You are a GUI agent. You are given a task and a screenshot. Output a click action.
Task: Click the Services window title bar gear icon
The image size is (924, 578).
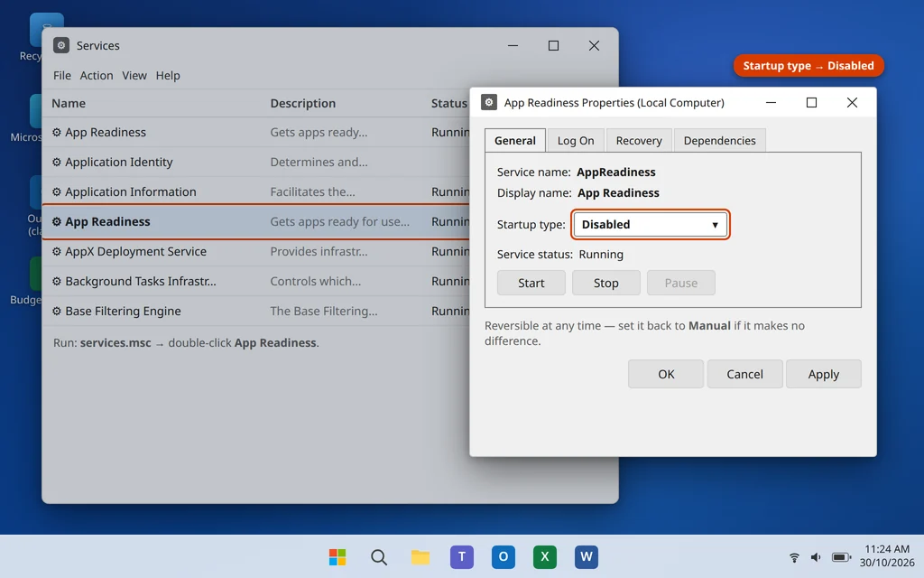click(x=61, y=45)
